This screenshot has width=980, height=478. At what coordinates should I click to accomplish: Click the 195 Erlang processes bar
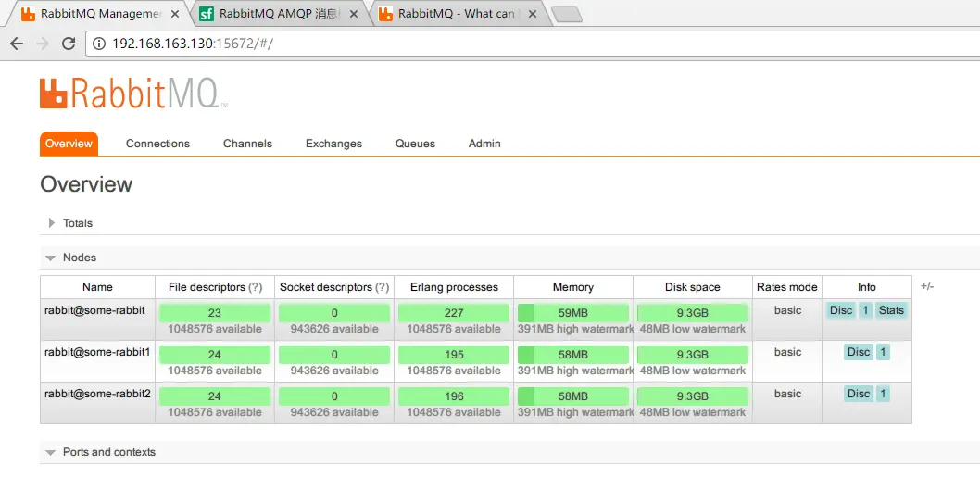click(454, 355)
